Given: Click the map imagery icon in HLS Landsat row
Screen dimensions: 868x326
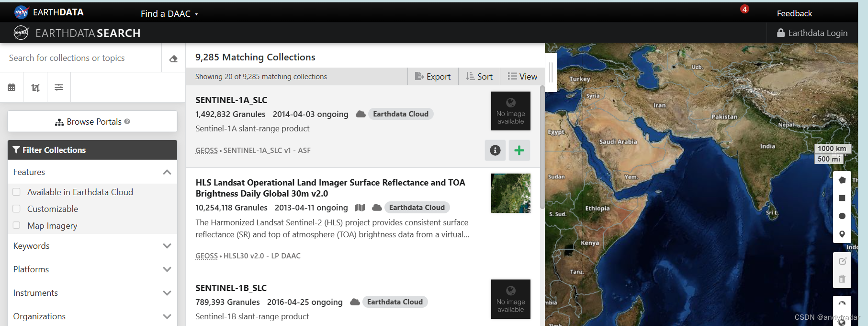Looking at the screenshot, I should pos(360,208).
